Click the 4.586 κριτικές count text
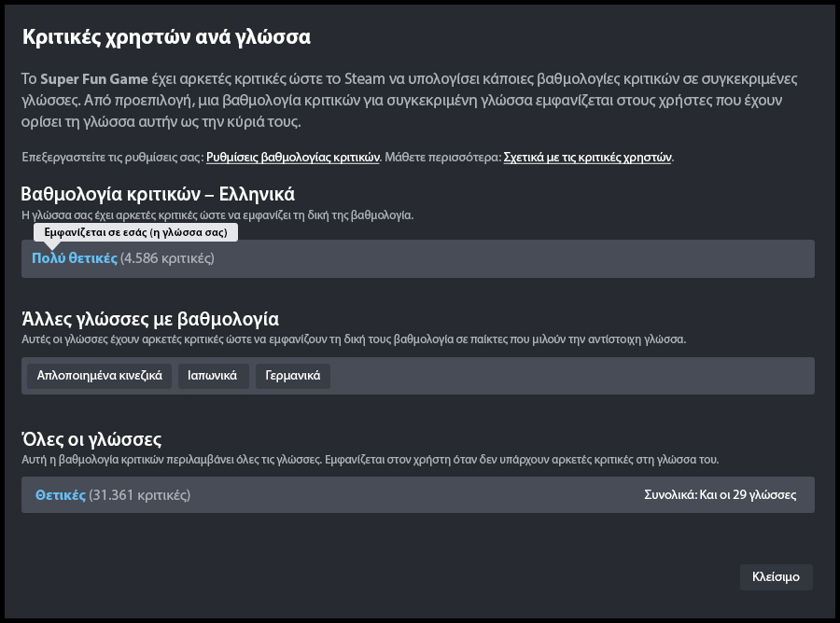 pos(168,258)
